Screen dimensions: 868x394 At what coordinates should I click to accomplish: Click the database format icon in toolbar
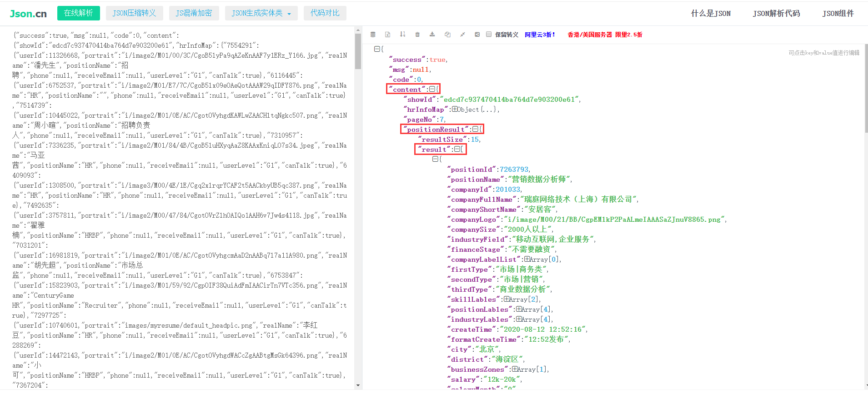click(373, 35)
